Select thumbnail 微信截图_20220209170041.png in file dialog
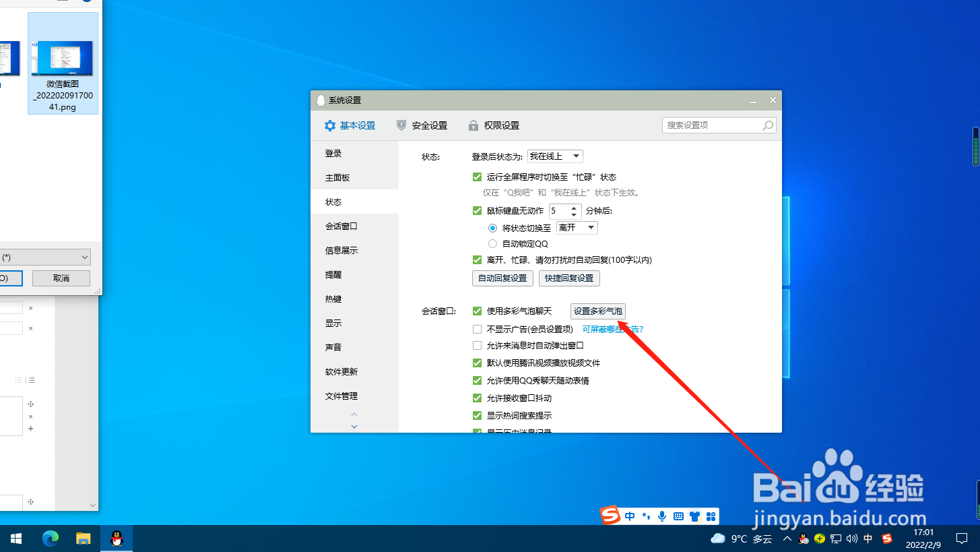The width and height of the screenshot is (980, 552). click(x=63, y=63)
